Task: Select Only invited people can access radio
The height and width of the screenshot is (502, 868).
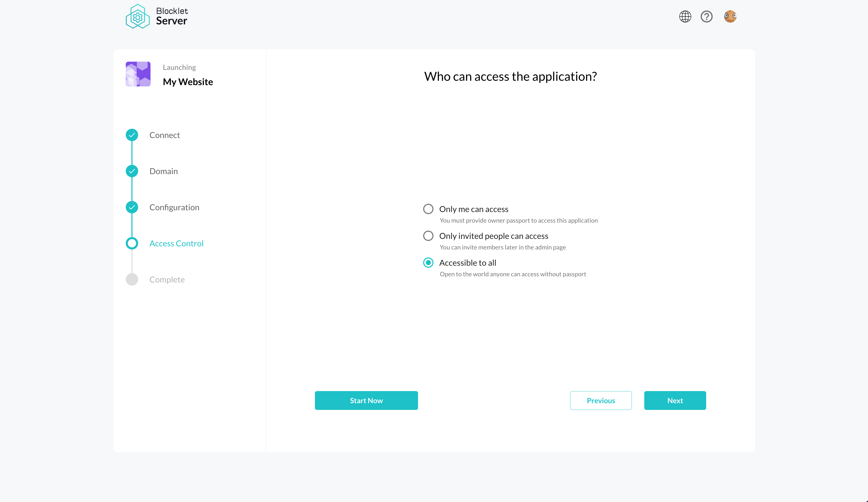Action: [428, 236]
